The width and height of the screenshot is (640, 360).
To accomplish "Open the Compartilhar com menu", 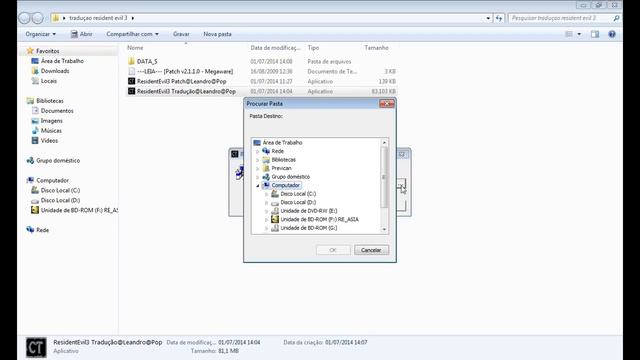I will click(132, 34).
